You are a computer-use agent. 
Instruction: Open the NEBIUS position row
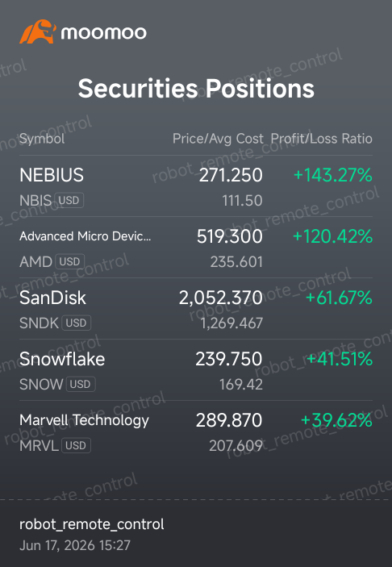click(196, 186)
